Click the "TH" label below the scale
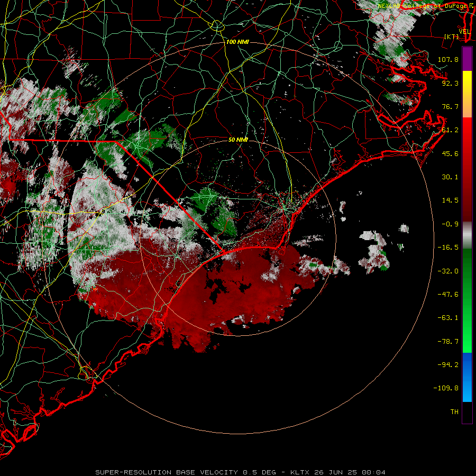Image resolution: width=476 pixels, height=476 pixels. pos(454,411)
